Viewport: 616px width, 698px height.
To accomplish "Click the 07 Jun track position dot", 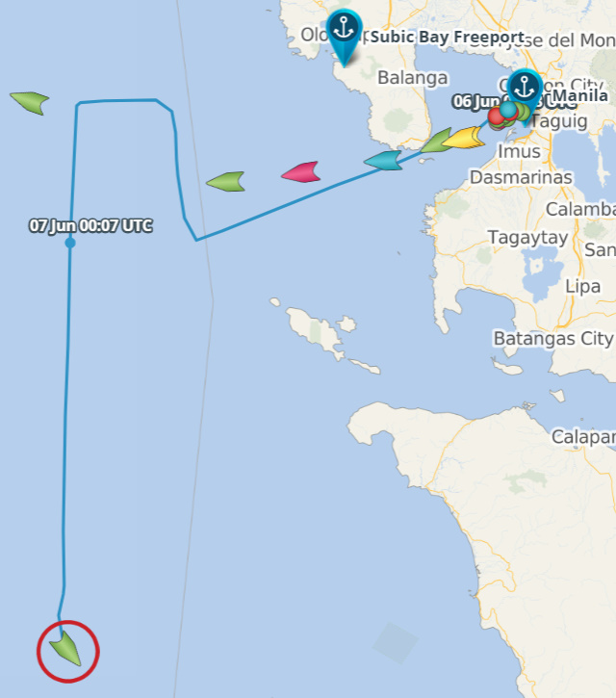I will coord(70,243).
